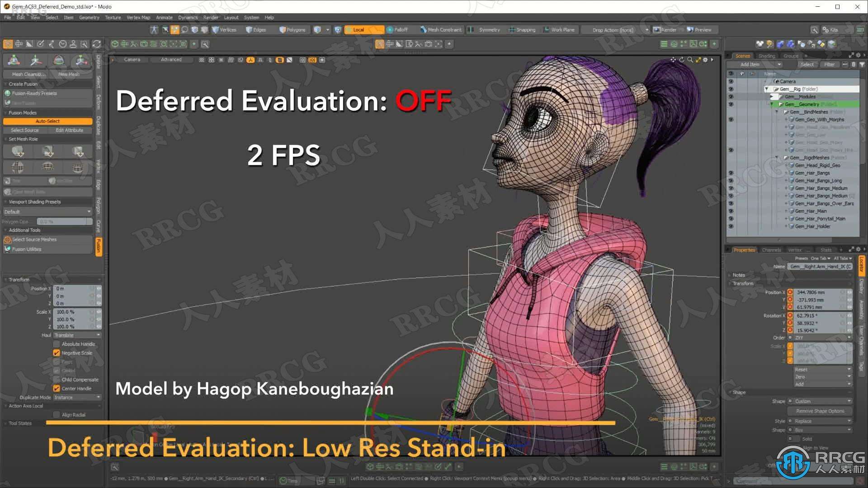Click the Filter button in the item list
This screenshot has height=488, width=868.
coord(829,65)
